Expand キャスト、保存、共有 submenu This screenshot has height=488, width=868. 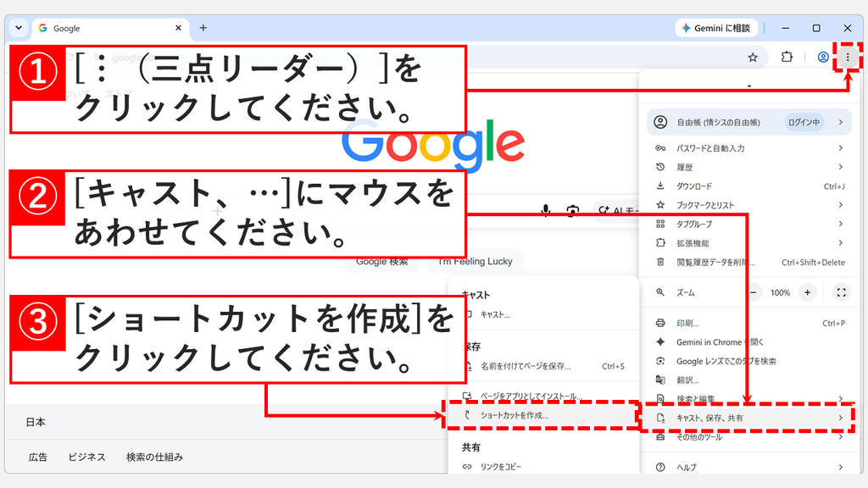tap(749, 419)
